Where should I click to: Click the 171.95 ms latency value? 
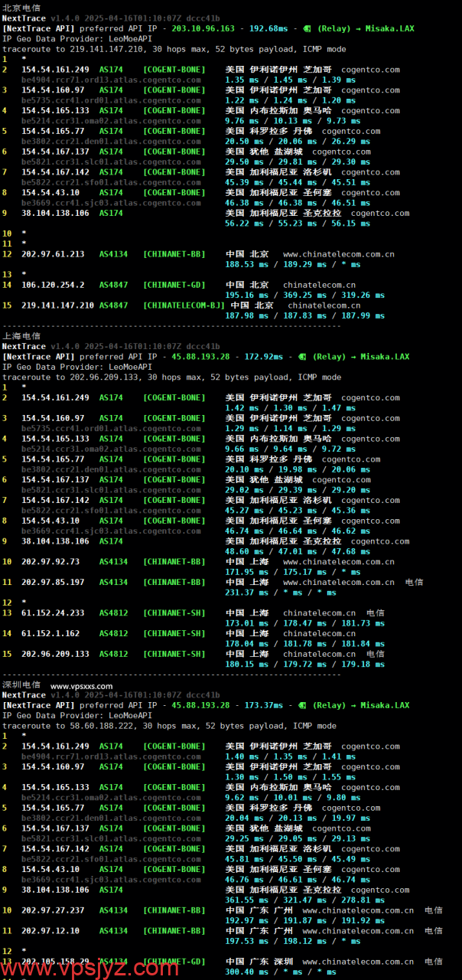pos(246,572)
